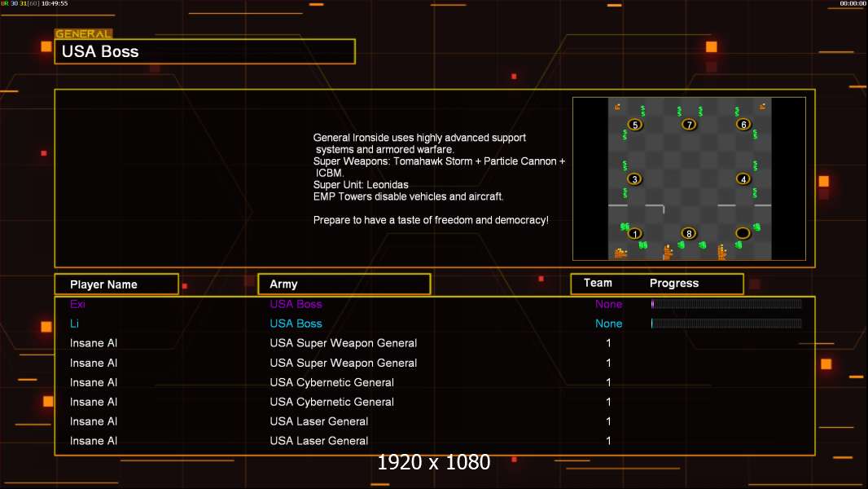Click the purple "None" team value for Exi
The image size is (868, 489).
pyautogui.click(x=608, y=304)
